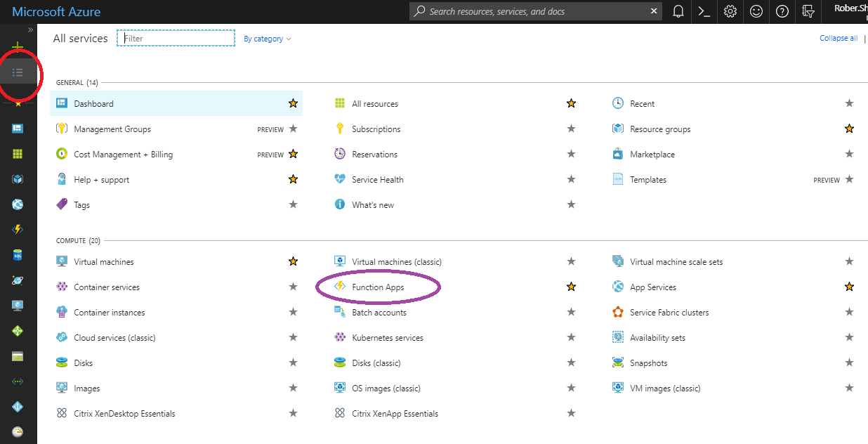Viewport: 868px width, 444px height.
Task: Click the Virtual machines monitor icon in sidebar
Action: [x=18, y=306]
